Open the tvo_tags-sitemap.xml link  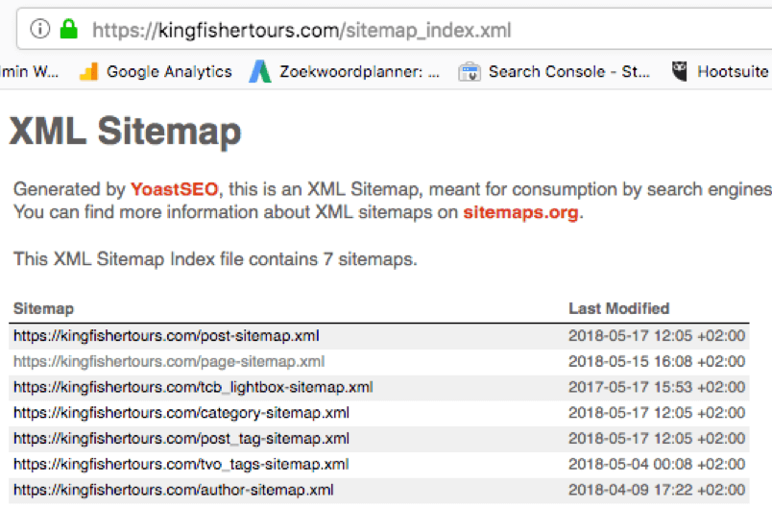click(x=181, y=464)
